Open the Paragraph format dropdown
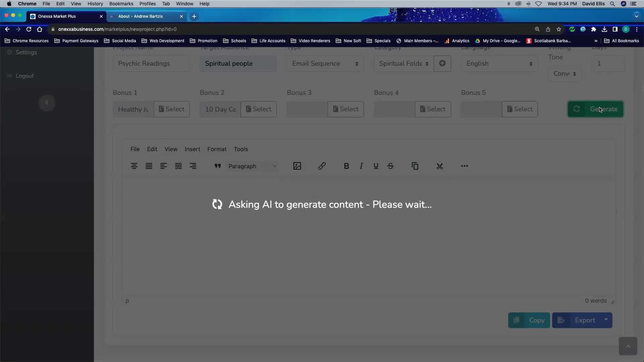Screen dimensions: 644x362 click(252, 166)
